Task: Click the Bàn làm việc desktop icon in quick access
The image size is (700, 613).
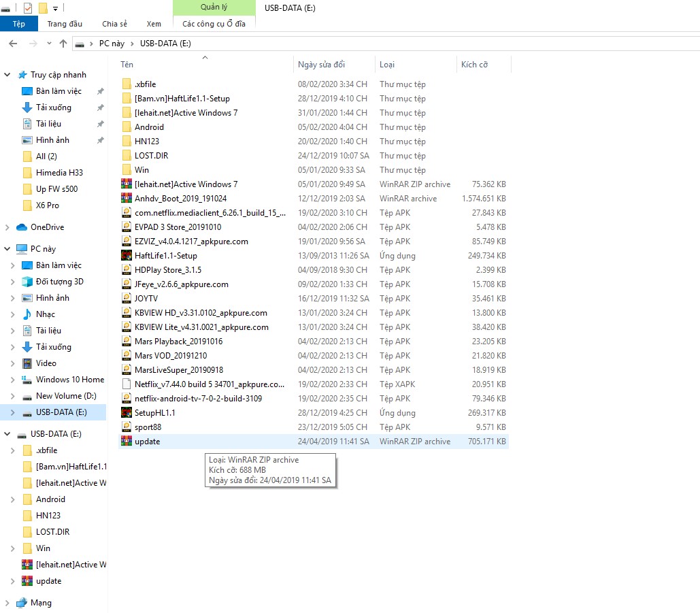Action: (x=27, y=91)
